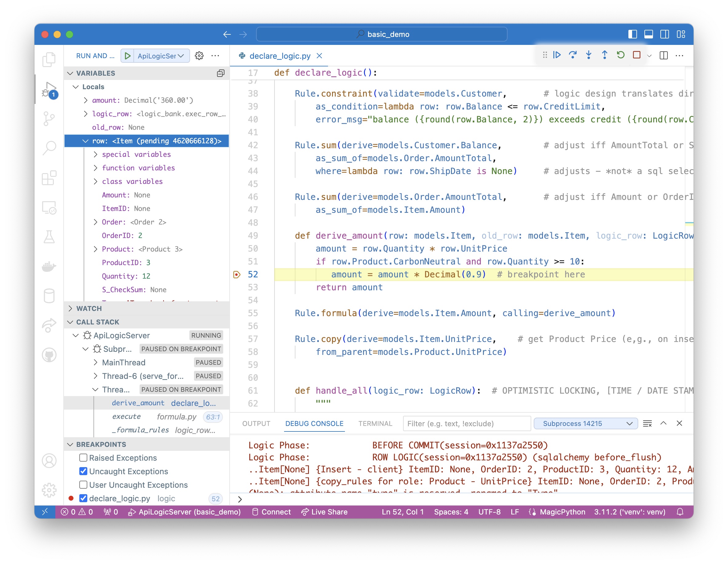Open the ApiLogicServer launch configuration dropdown
The width and height of the screenshot is (728, 564).
coord(162,56)
